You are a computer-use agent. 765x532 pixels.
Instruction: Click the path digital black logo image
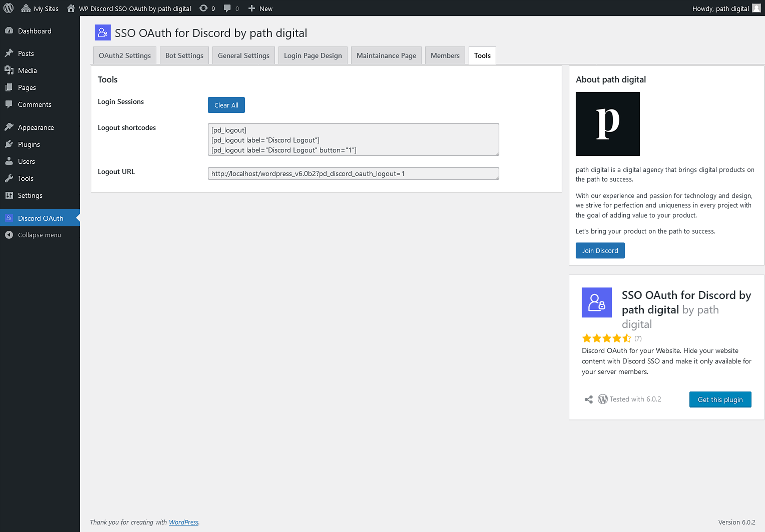608,124
